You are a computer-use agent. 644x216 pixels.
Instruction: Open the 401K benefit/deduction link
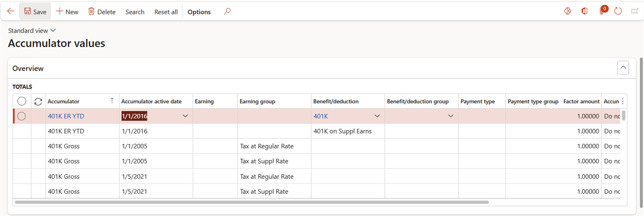(321, 116)
